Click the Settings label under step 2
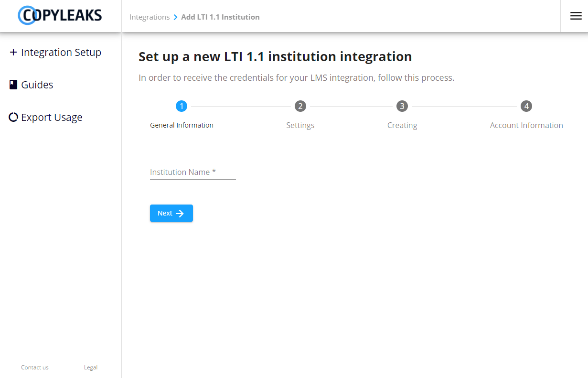 coord(300,125)
